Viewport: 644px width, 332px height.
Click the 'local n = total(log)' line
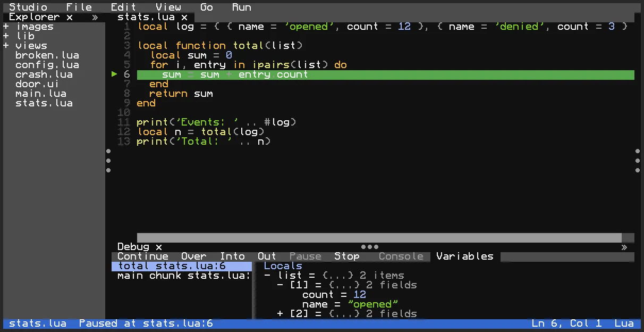[x=200, y=132]
